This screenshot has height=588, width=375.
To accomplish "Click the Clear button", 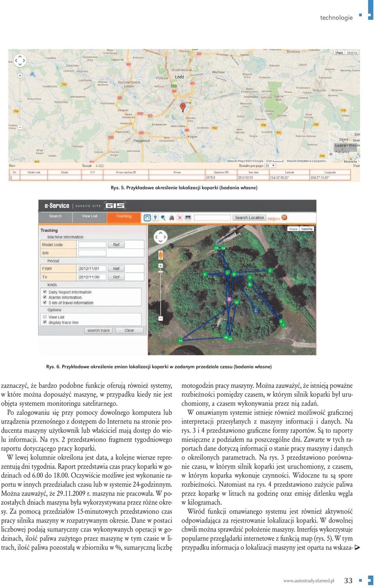I will (129, 330).
